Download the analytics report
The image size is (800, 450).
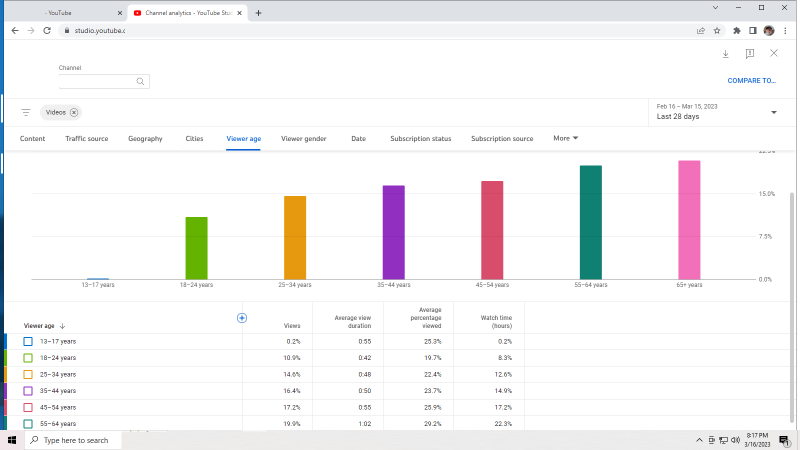pyautogui.click(x=725, y=54)
